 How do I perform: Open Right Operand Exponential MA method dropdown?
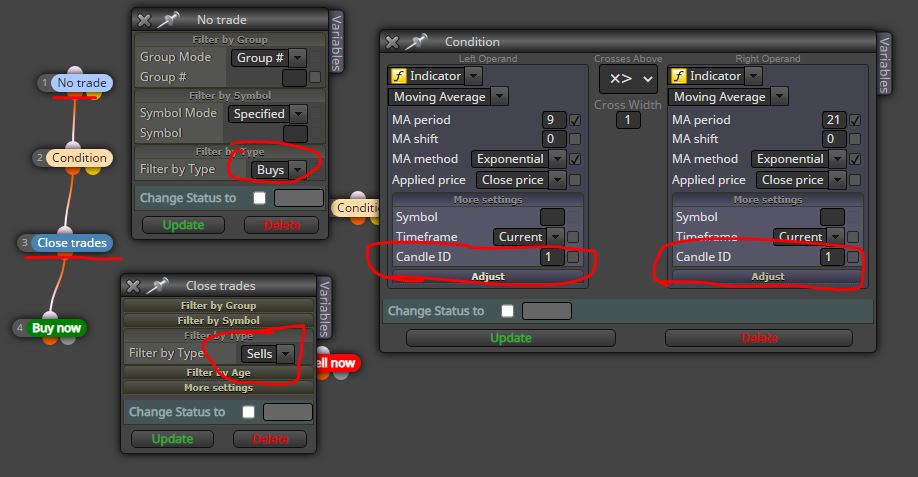(x=799, y=159)
